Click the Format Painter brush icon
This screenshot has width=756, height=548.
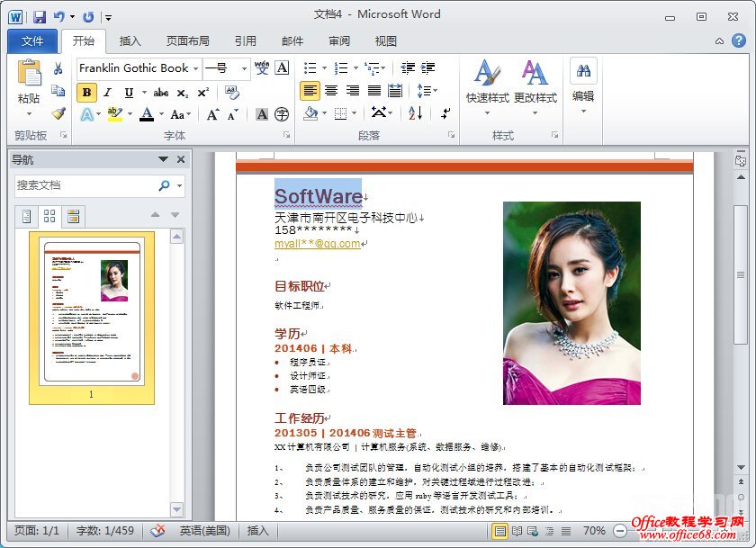[x=58, y=114]
